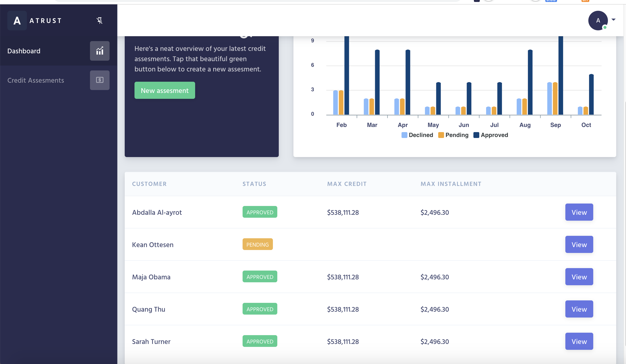This screenshot has height=364, width=626.
Task: Expand the account dropdown arrow
Action: pyautogui.click(x=613, y=20)
